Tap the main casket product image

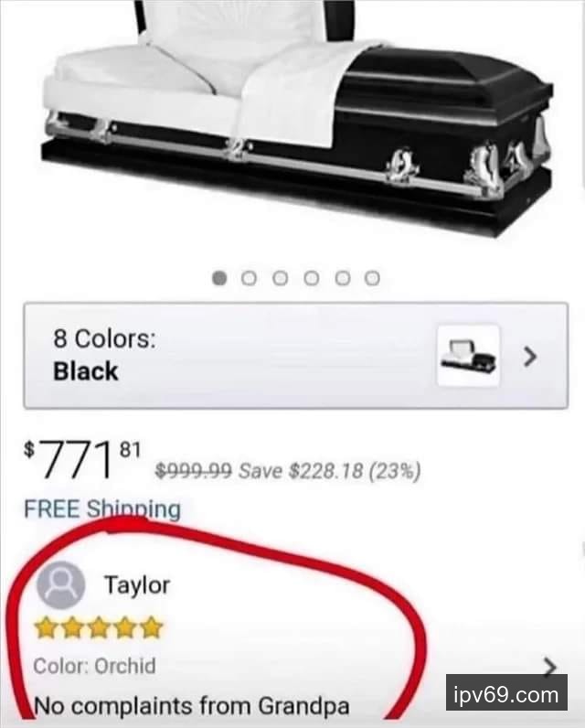(x=297, y=118)
